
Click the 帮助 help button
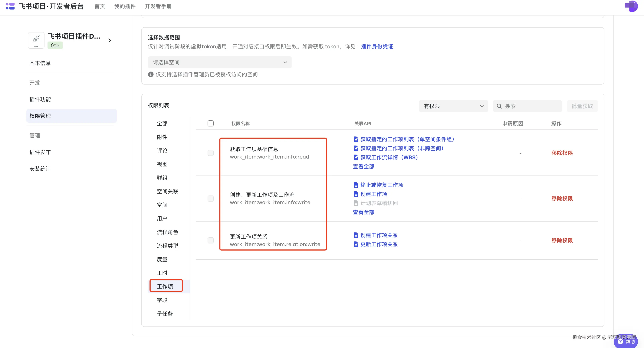pos(626,342)
